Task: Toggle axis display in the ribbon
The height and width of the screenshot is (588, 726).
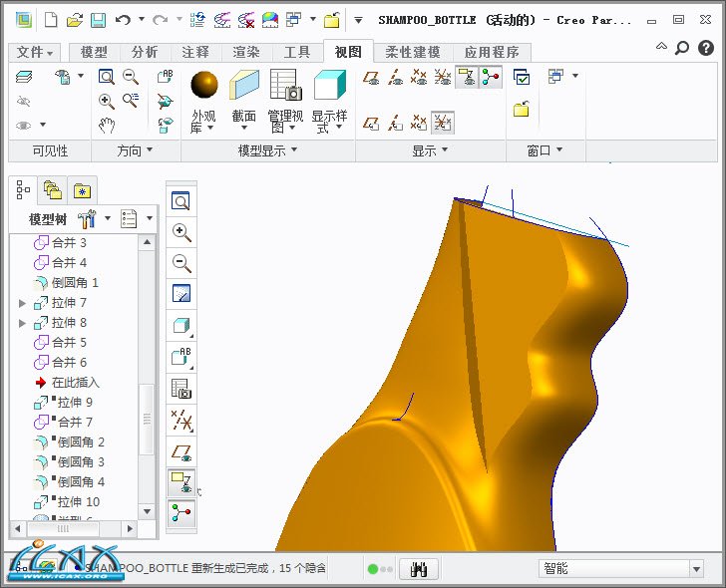Action: pos(396,78)
